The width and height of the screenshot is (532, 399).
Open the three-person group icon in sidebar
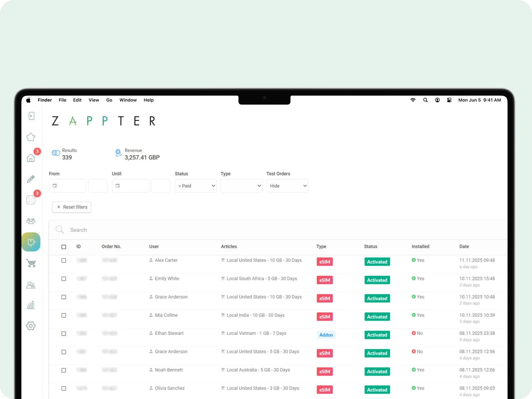pos(31,221)
